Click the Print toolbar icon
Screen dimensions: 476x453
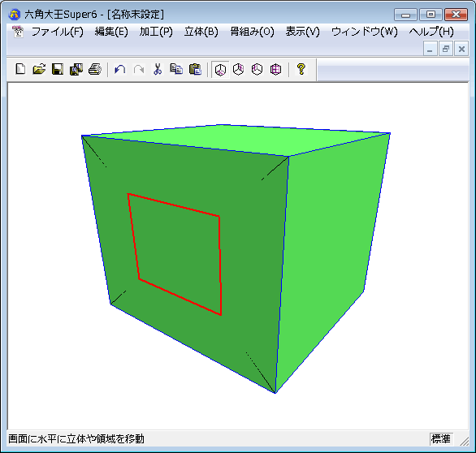(95, 69)
